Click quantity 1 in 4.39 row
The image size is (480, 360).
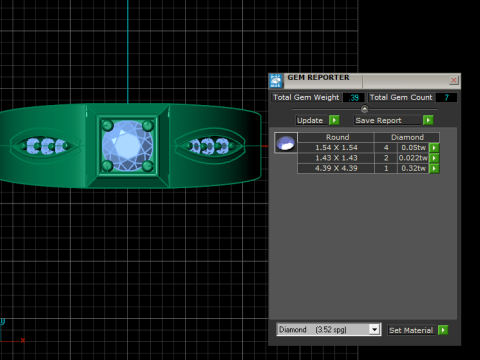pyautogui.click(x=386, y=168)
